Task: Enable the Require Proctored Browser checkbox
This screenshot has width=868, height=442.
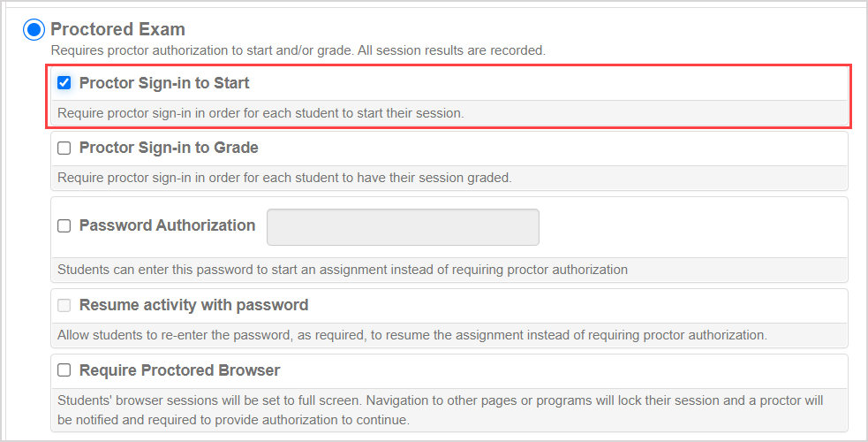Action: [64, 370]
